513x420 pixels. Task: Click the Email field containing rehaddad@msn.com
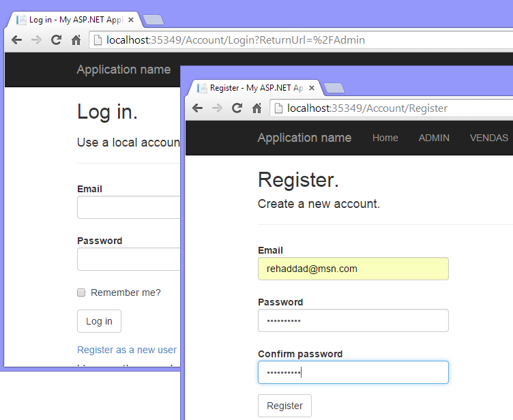point(353,269)
